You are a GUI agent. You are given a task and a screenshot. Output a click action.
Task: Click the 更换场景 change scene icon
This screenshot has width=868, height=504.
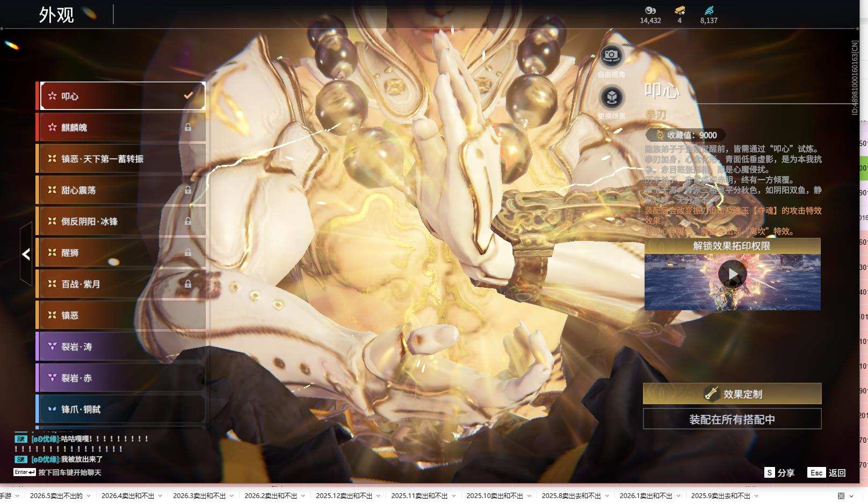pyautogui.click(x=611, y=97)
